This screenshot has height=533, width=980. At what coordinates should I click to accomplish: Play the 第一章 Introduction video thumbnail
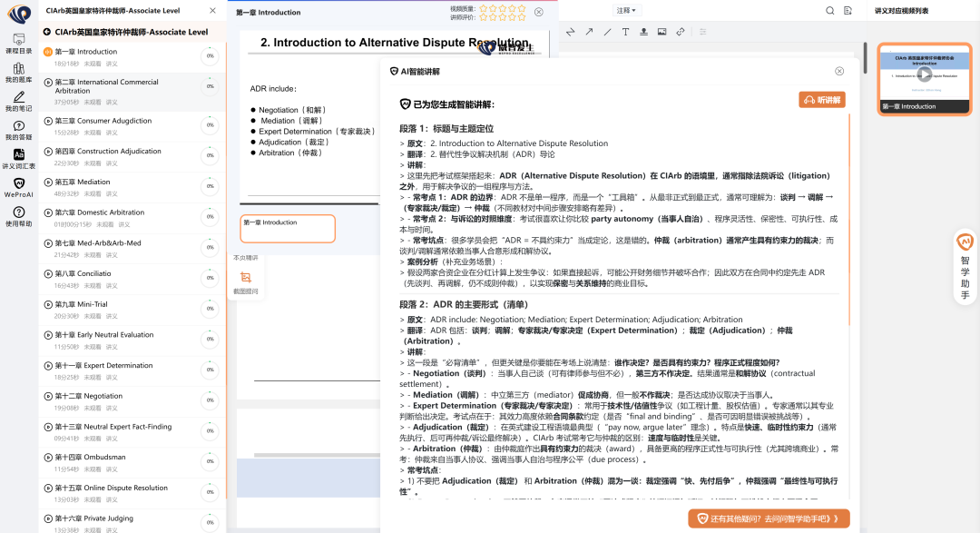point(924,74)
